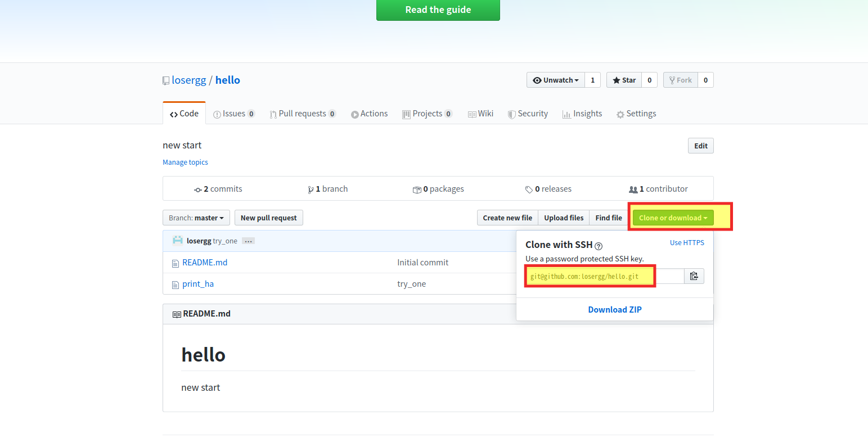Viewport: 868px width, 438px height.
Task: Open the Insights tab
Action: (582, 114)
